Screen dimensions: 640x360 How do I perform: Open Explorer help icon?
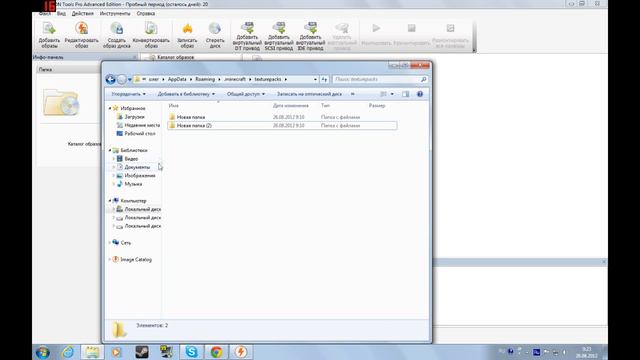pos(420,94)
